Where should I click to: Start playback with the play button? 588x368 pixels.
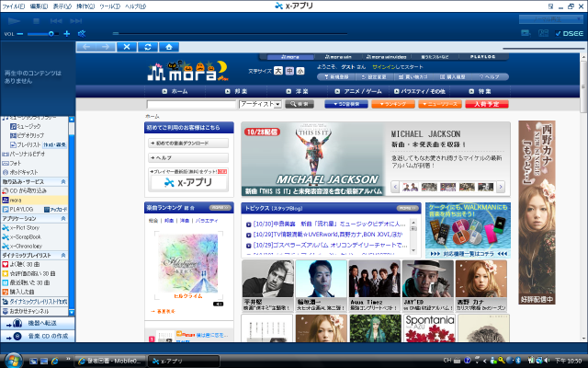point(15,21)
